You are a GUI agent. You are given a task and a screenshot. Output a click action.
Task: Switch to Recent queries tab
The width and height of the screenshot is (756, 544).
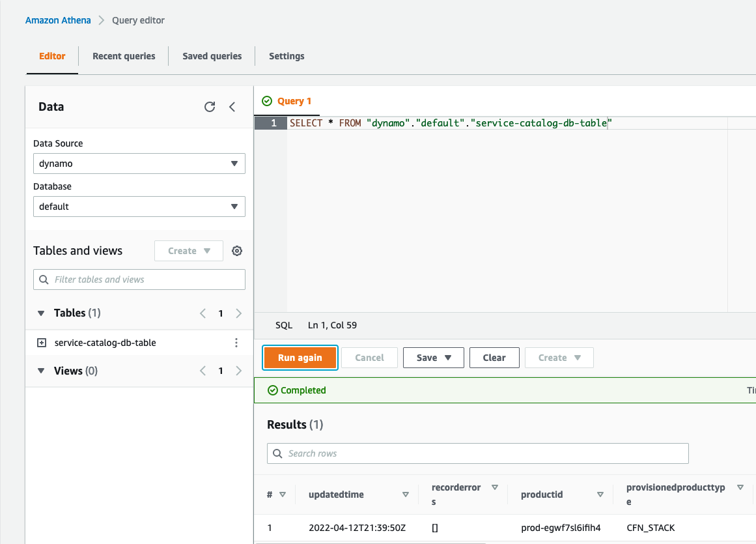coord(124,56)
